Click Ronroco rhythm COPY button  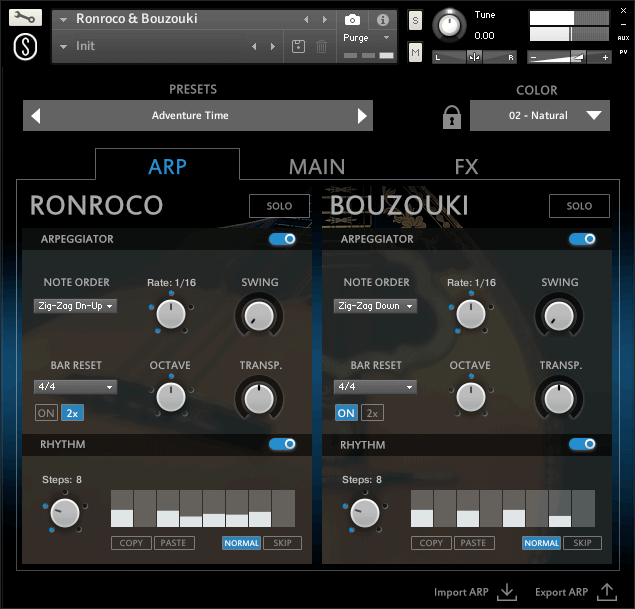[131, 543]
